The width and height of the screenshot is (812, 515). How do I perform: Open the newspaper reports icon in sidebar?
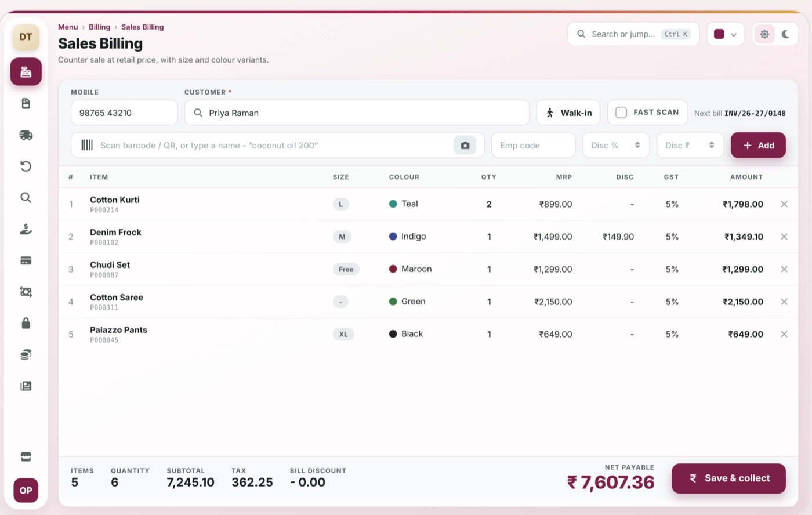(26, 386)
